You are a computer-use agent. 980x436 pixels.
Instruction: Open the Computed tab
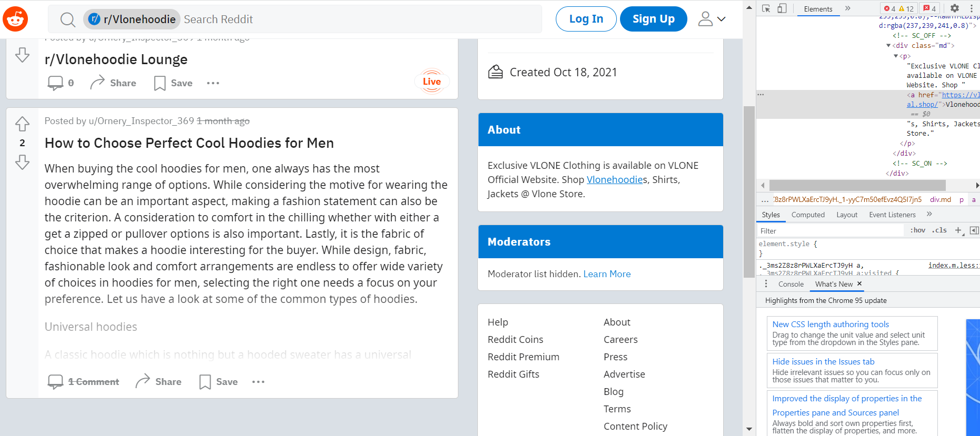(x=808, y=215)
